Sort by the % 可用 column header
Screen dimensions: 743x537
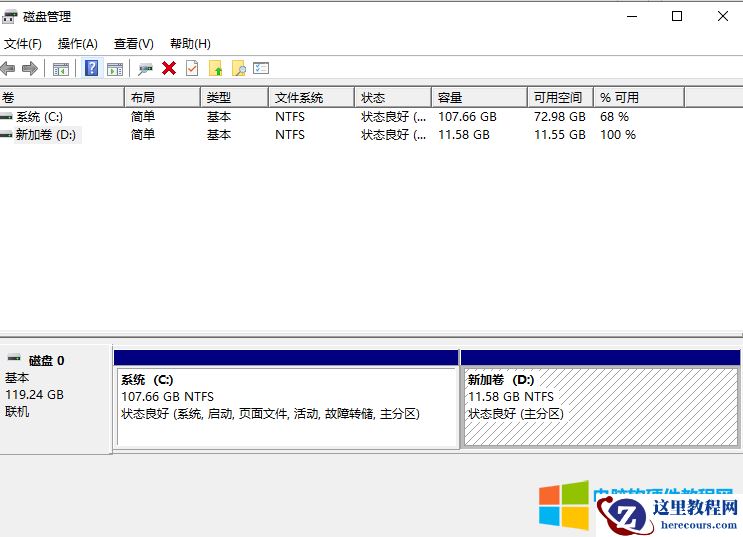point(639,98)
